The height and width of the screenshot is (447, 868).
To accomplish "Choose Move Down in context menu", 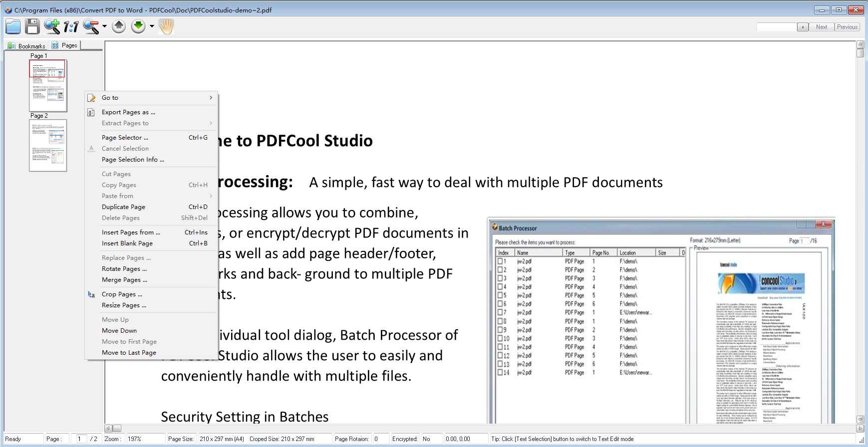I will [151, 331].
